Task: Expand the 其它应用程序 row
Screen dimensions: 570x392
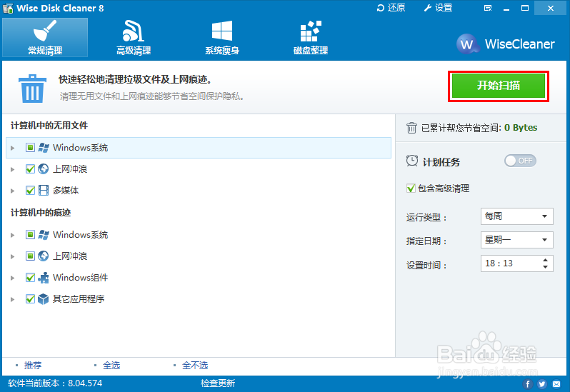Action: pyautogui.click(x=13, y=299)
